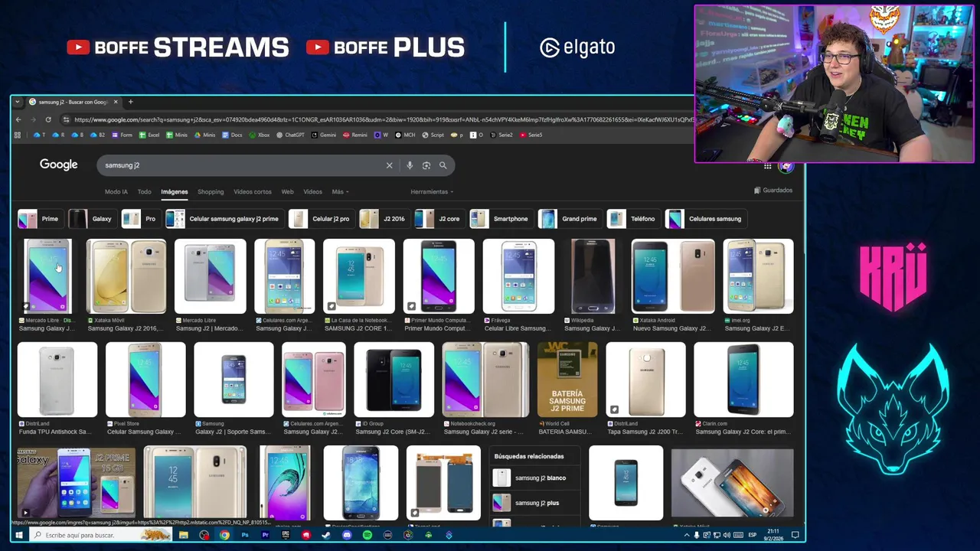Open Docs bookmark in bookmarks bar
The width and height of the screenshot is (980, 551).
[233, 135]
